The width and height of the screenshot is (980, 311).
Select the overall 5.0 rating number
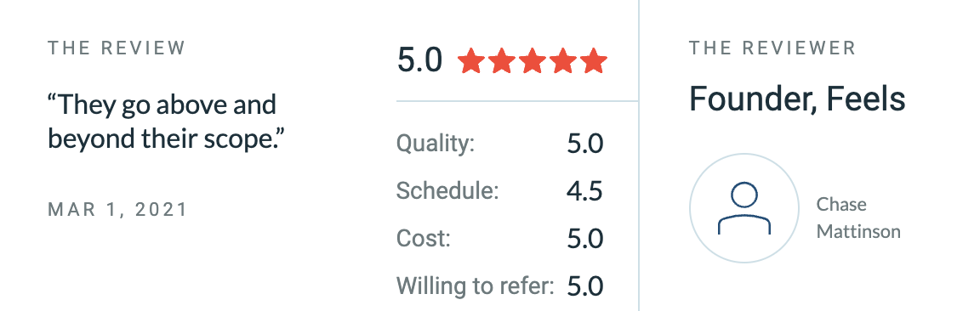point(420,61)
